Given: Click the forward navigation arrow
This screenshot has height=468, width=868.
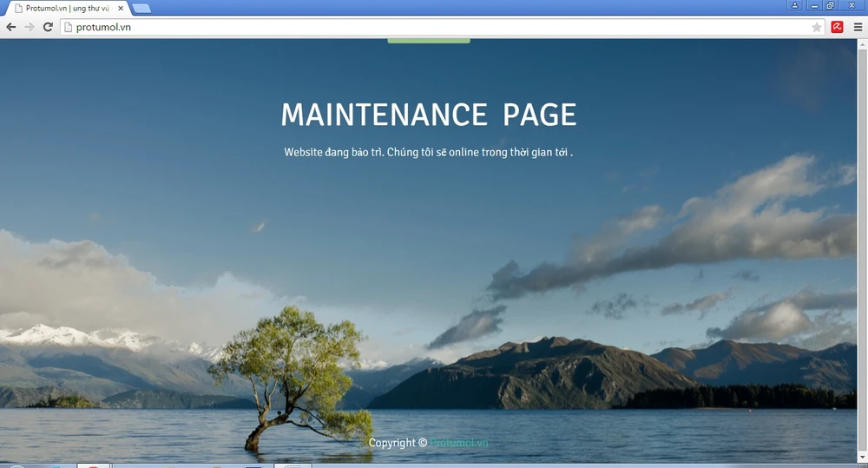Looking at the screenshot, I should point(30,27).
